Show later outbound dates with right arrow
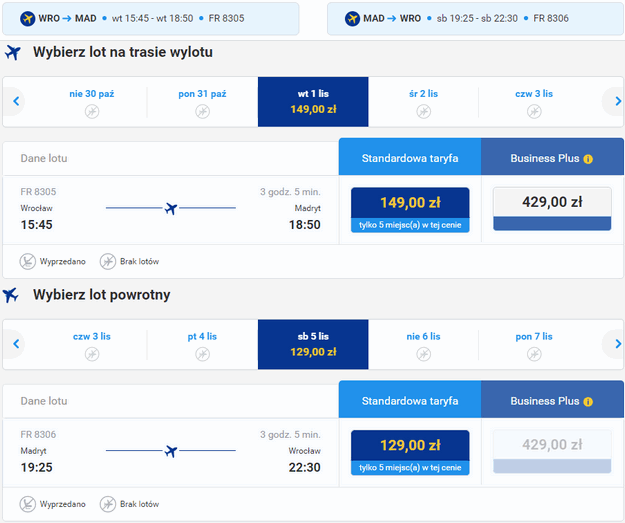 pos(614,101)
